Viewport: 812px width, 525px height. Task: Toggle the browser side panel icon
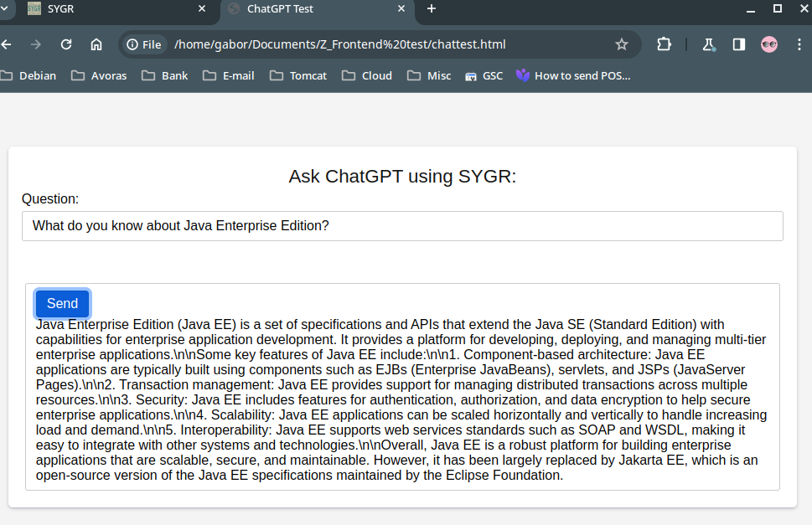click(739, 44)
